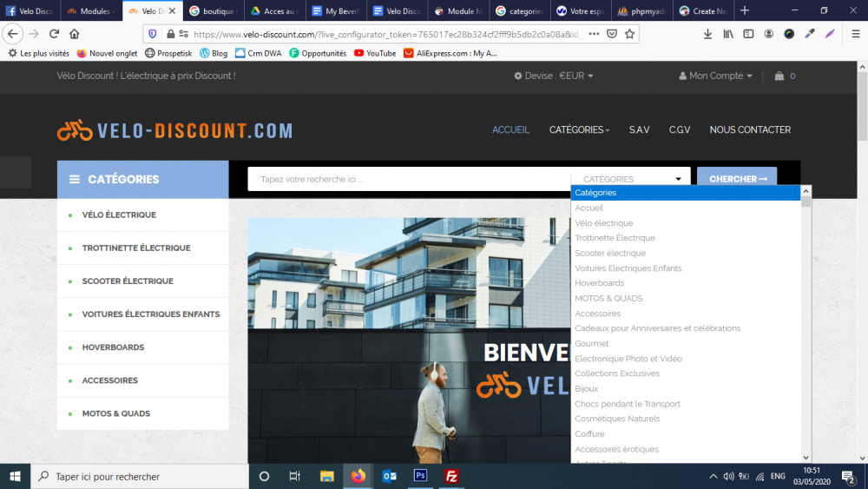Open a new browser tab with plus icon

pos(745,10)
